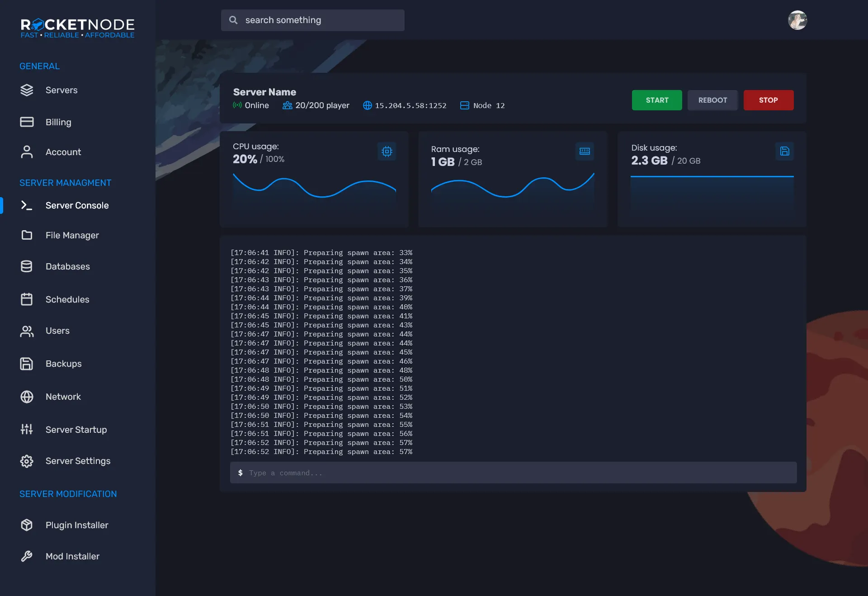Focus the Type a command console input
868x596 pixels.
[513, 473]
